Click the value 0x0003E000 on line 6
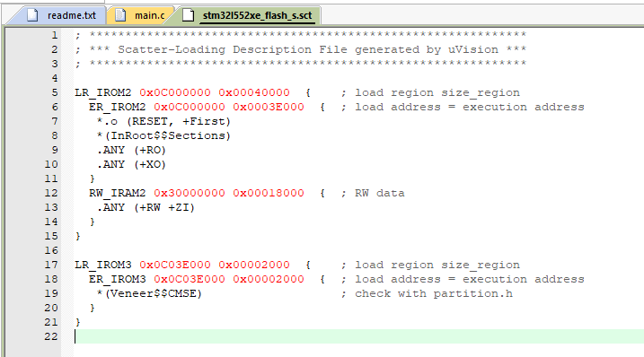The width and height of the screenshot is (644, 357). pos(269,107)
